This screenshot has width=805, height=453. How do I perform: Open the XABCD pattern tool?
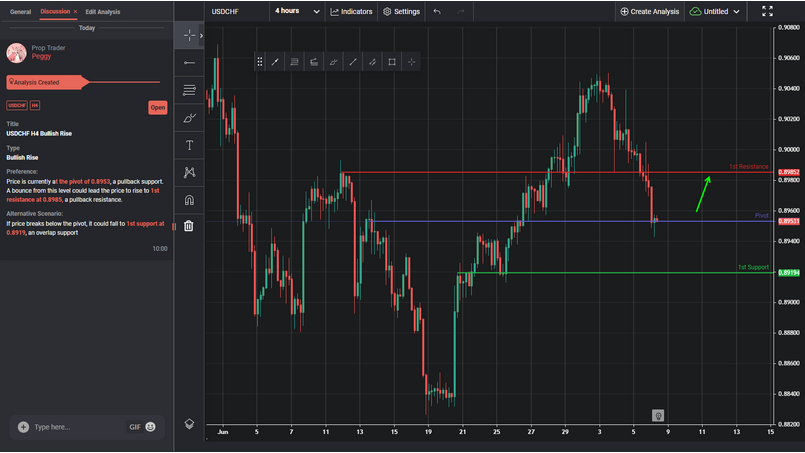pyautogui.click(x=189, y=172)
